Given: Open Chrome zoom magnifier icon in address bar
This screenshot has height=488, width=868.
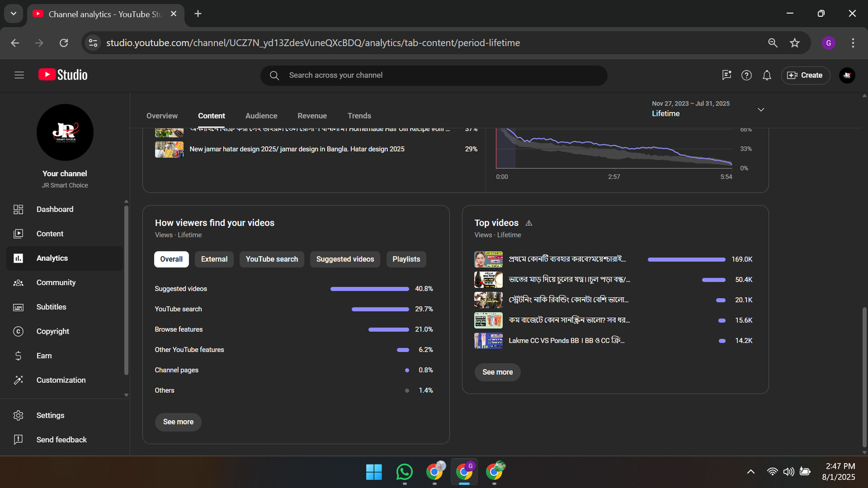Looking at the screenshot, I should pos(773,43).
